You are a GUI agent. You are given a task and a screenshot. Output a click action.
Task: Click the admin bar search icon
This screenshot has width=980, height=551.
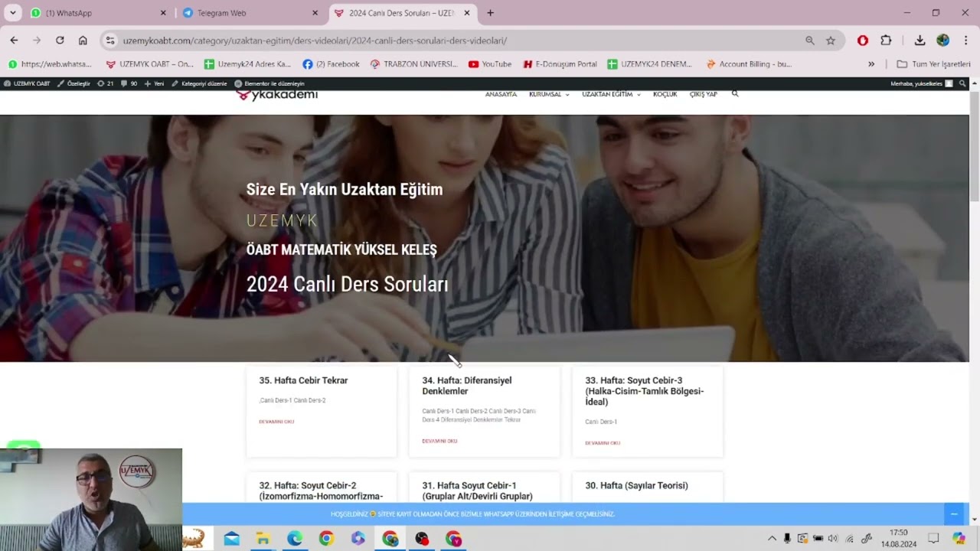coord(962,83)
